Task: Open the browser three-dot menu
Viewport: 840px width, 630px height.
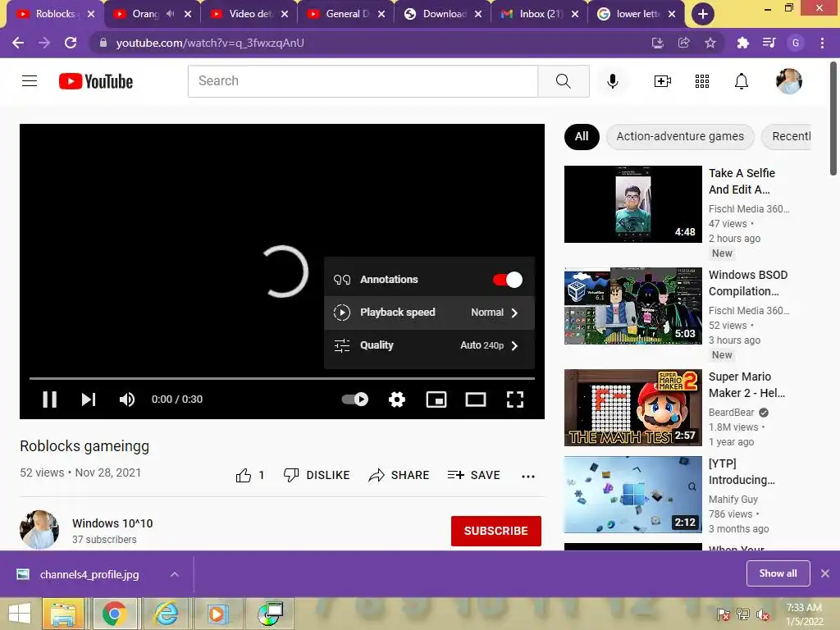Action: coord(822,43)
